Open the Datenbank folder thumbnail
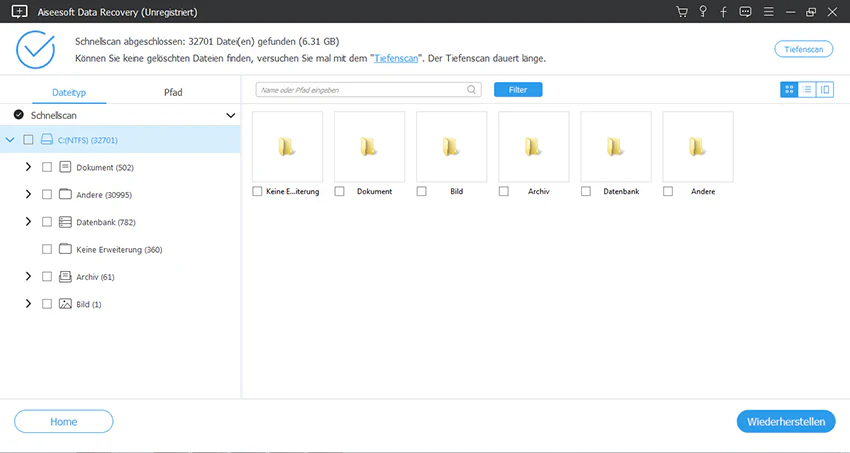850x453 pixels. pyautogui.click(x=616, y=147)
